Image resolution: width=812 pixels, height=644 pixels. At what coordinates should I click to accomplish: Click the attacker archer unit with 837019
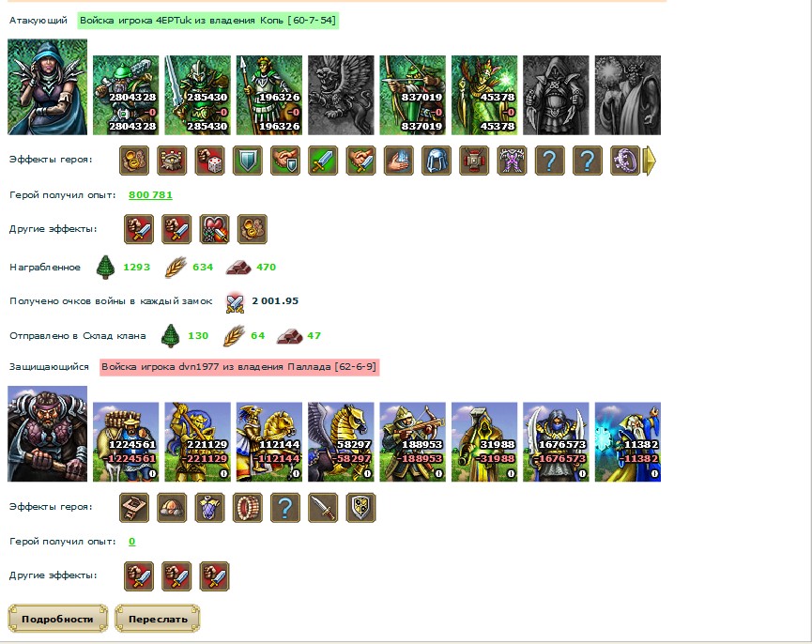pyautogui.click(x=412, y=95)
